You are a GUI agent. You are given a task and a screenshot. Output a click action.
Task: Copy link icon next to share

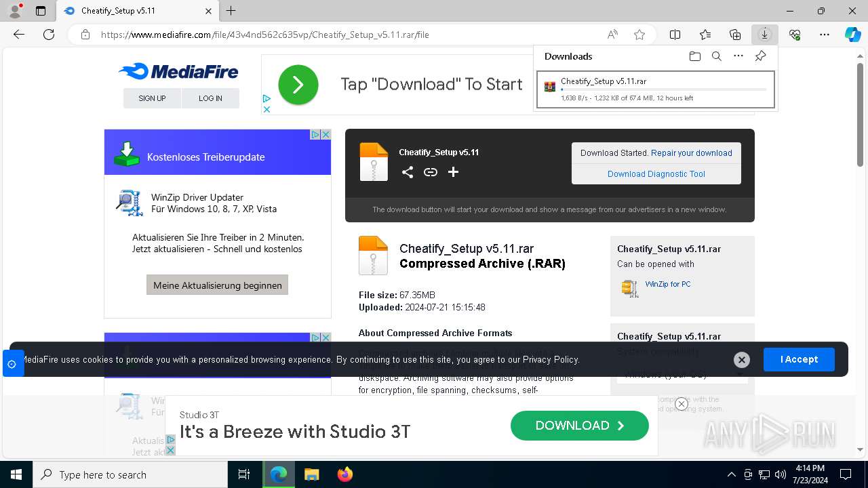tap(431, 172)
